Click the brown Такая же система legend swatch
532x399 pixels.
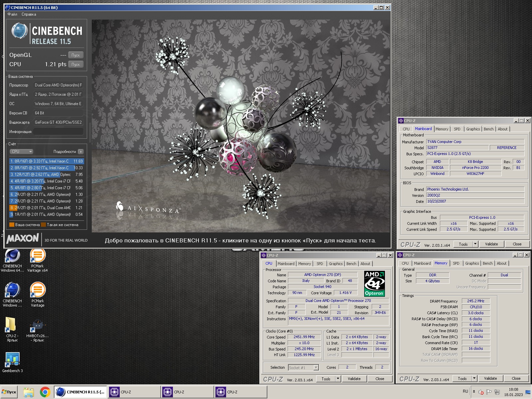coord(43,225)
